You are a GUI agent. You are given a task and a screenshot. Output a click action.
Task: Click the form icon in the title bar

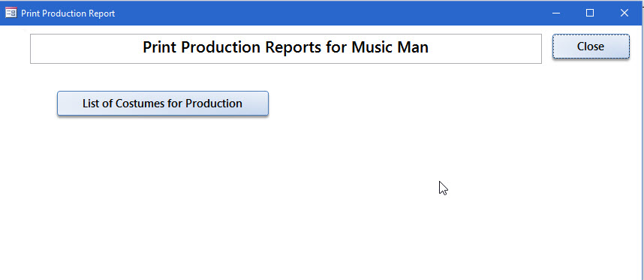coord(11,13)
